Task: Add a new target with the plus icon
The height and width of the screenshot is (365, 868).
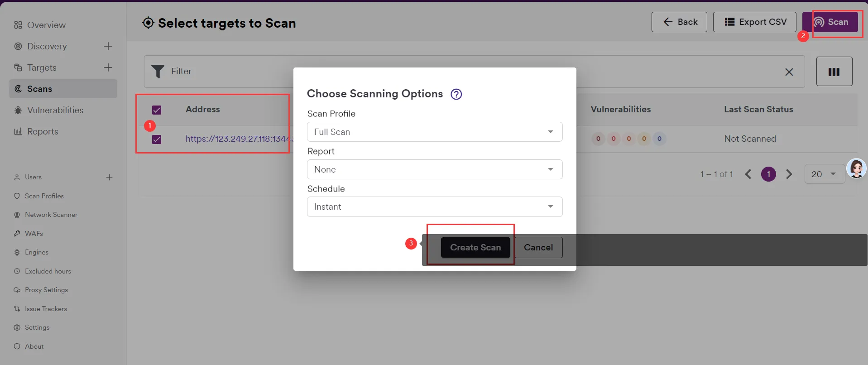Action: 108,67
